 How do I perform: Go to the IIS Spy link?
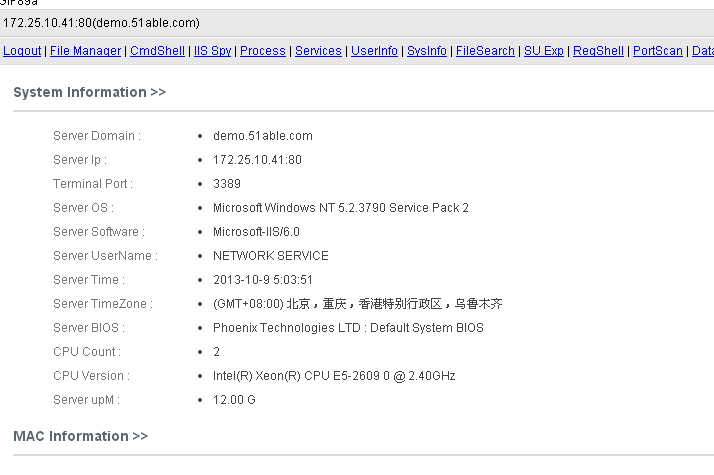(x=213, y=51)
